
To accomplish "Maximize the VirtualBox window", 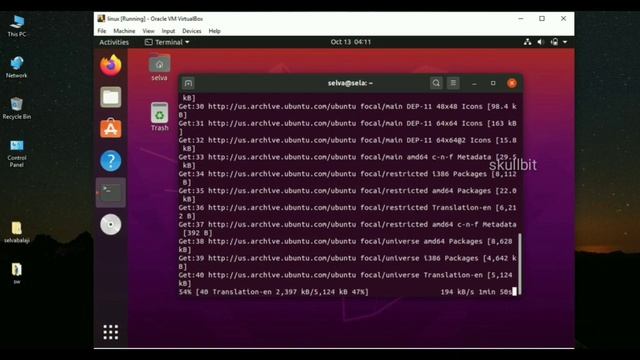I will 542,19.
